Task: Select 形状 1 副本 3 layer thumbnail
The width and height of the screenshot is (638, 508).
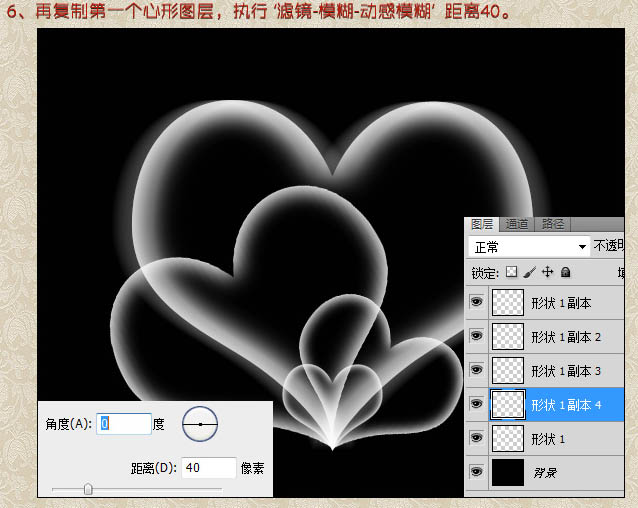Action: 508,371
